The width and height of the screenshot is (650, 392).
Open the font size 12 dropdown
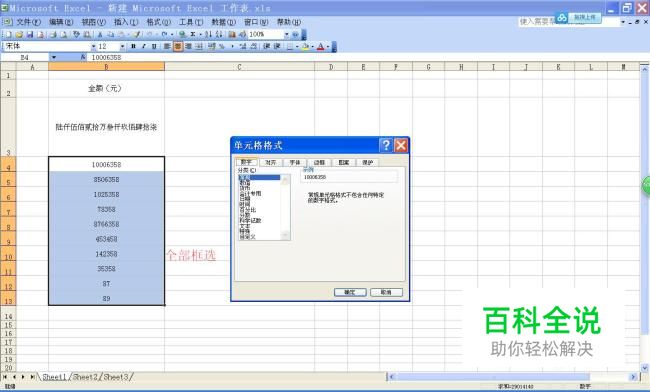tap(122, 46)
